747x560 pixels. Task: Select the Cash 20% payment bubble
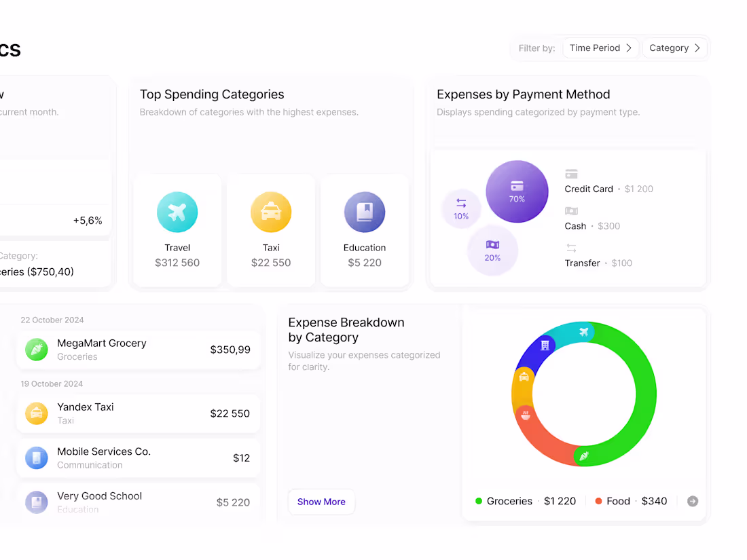pos(493,250)
